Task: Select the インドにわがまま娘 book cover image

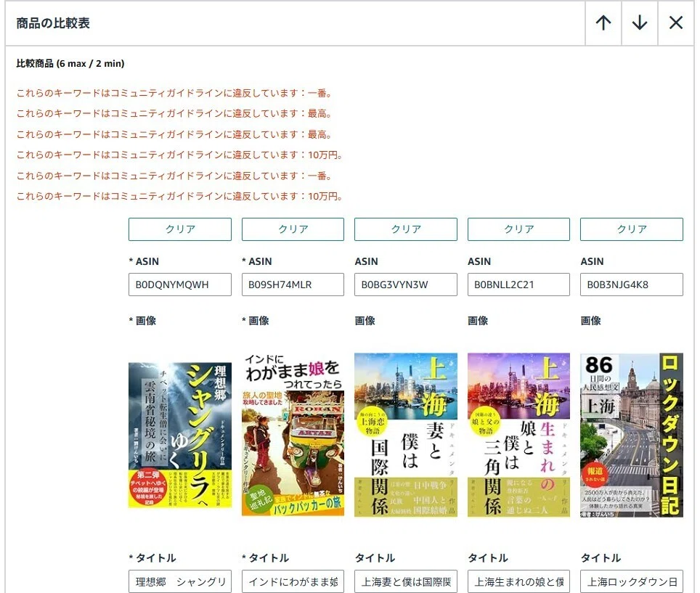Action: point(293,435)
